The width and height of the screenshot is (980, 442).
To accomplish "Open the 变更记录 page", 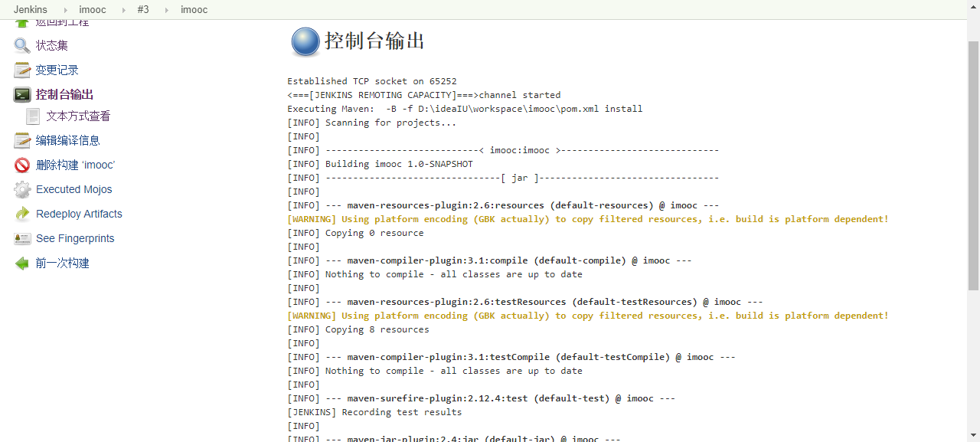I will pos(57,70).
